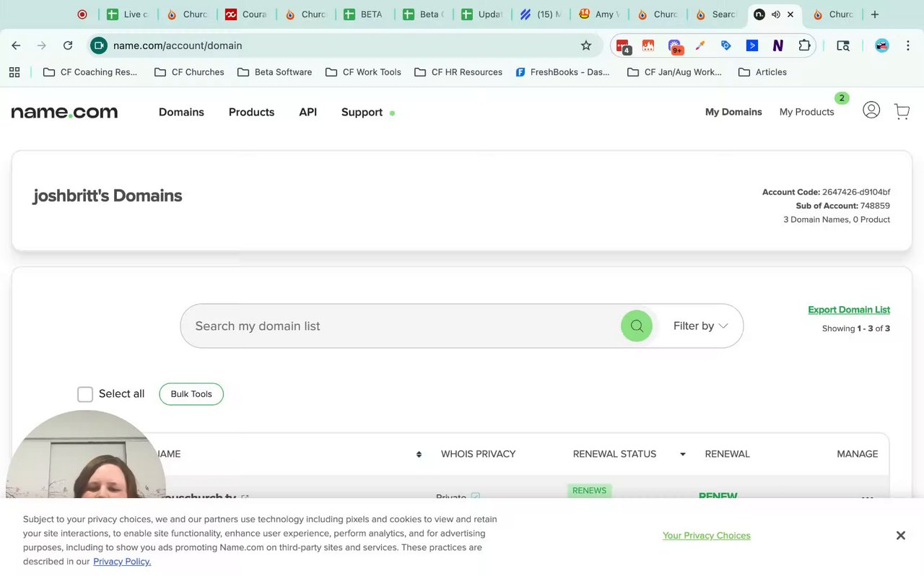Open the FreshBooks bookmark

(x=563, y=72)
